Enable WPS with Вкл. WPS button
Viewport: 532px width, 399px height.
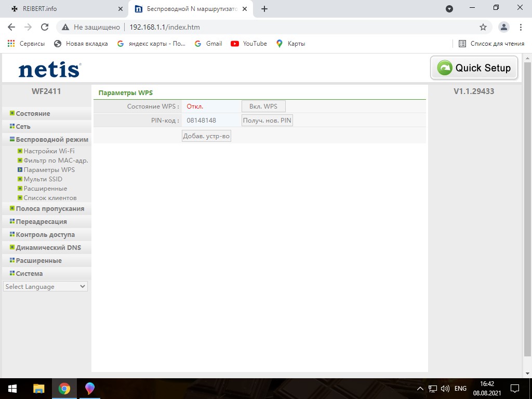(263, 107)
